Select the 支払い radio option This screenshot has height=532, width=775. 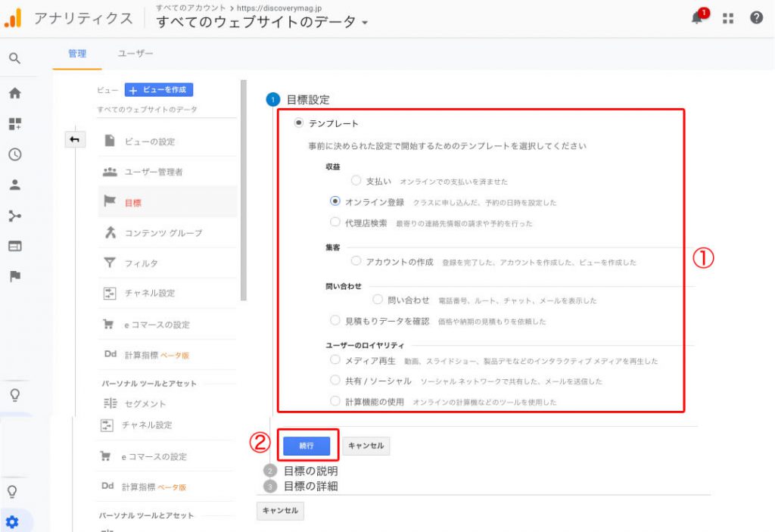click(x=356, y=181)
